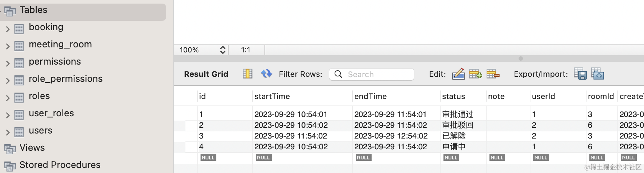Expand the booking table node

[8, 29]
